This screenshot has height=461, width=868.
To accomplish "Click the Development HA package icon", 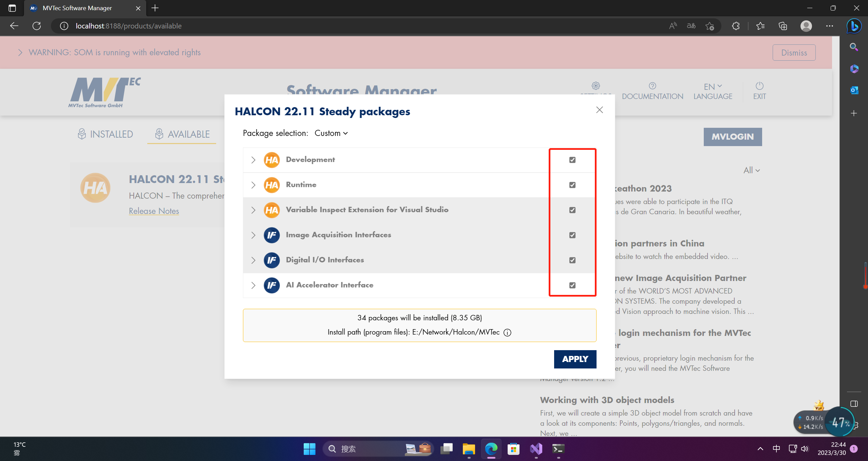I will pos(271,160).
